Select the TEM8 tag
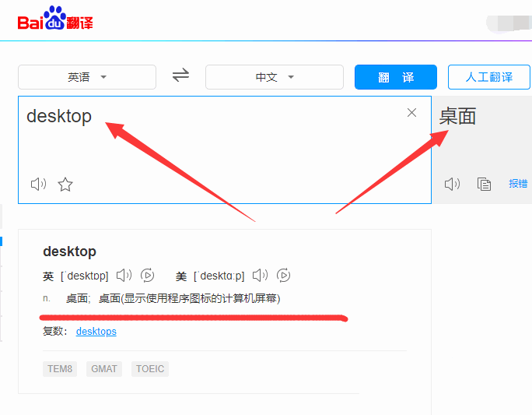This screenshot has width=532, height=415. [x=60, y=369]
